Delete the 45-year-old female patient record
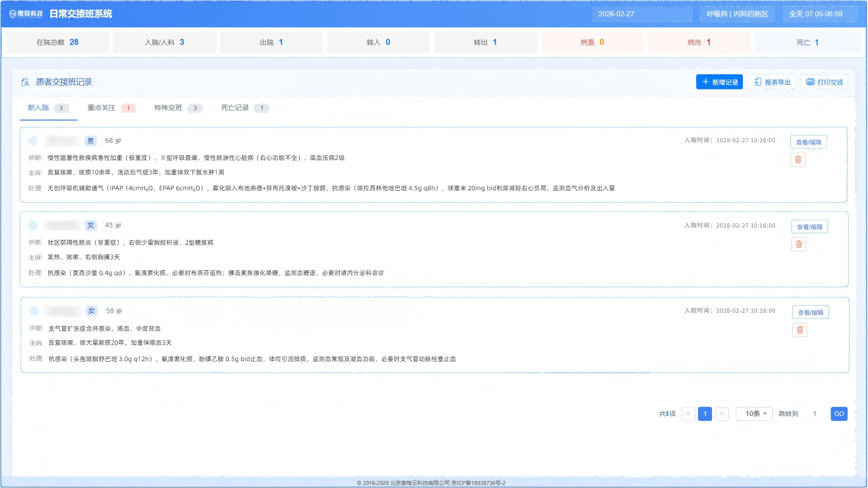The height and width of the screenshot is (488, 868). click(799, 244)
